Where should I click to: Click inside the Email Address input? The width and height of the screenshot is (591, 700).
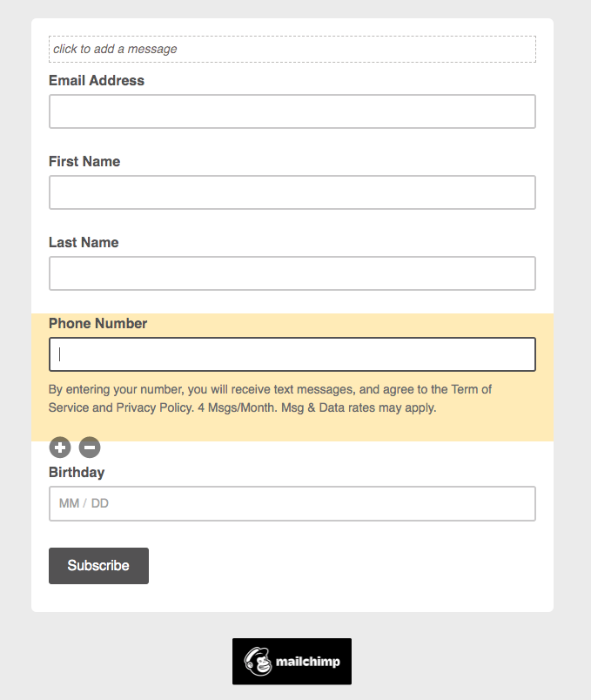click(292, 111)
